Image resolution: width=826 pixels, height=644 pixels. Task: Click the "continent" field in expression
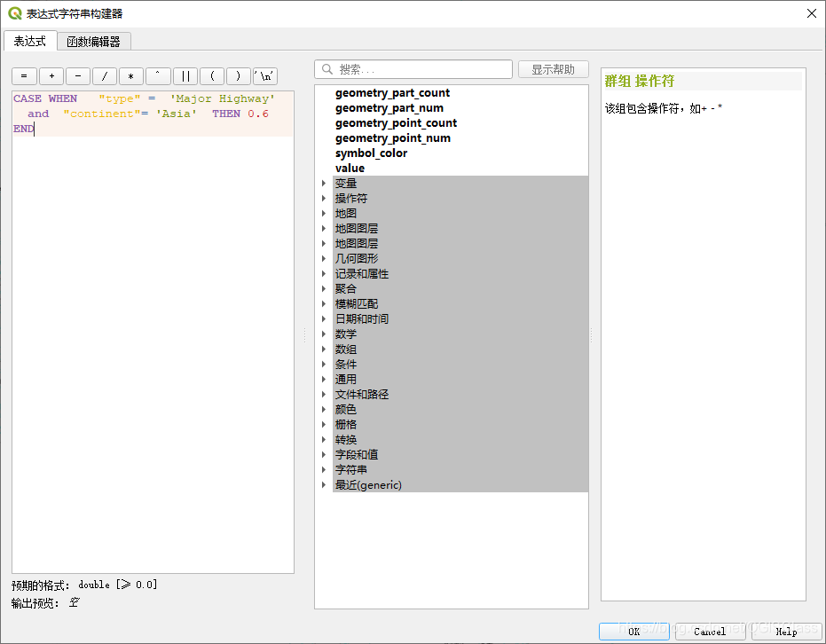[x=102, y=114]
